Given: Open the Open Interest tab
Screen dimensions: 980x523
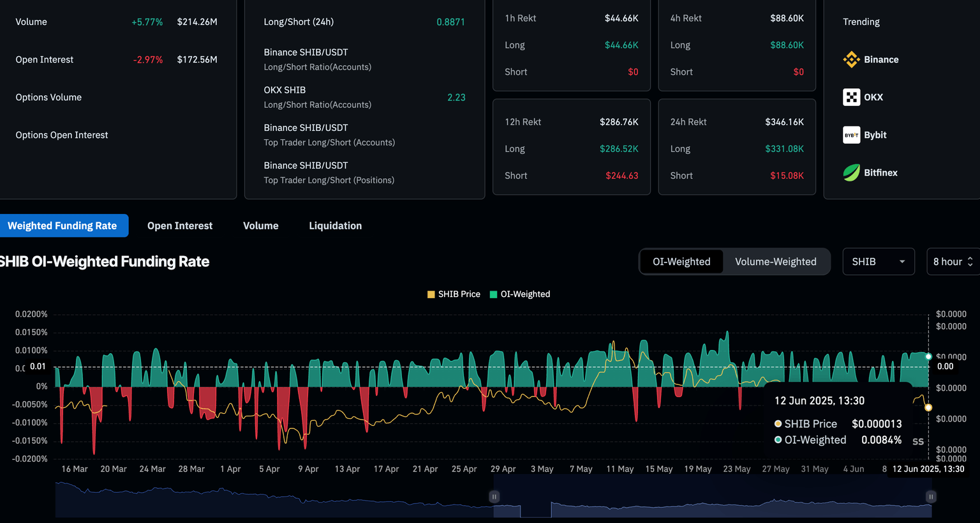Looking at the screenshot, I should pos(180,226).
